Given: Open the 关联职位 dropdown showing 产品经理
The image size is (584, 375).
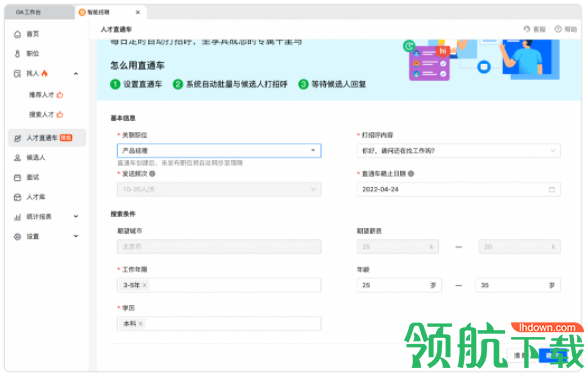Looking at the screenshot, I should (219, 151).
